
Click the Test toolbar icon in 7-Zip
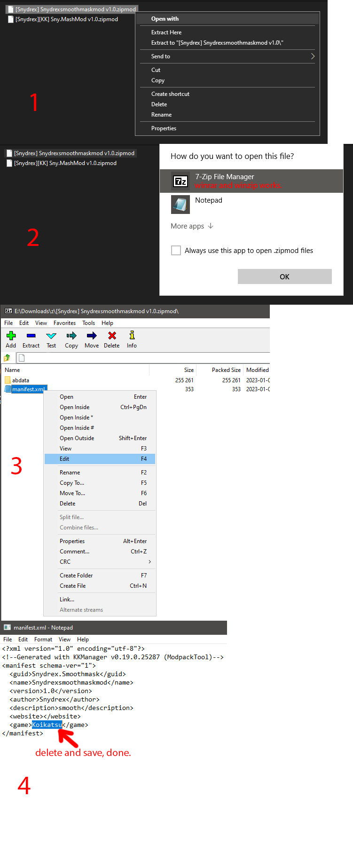51,336
